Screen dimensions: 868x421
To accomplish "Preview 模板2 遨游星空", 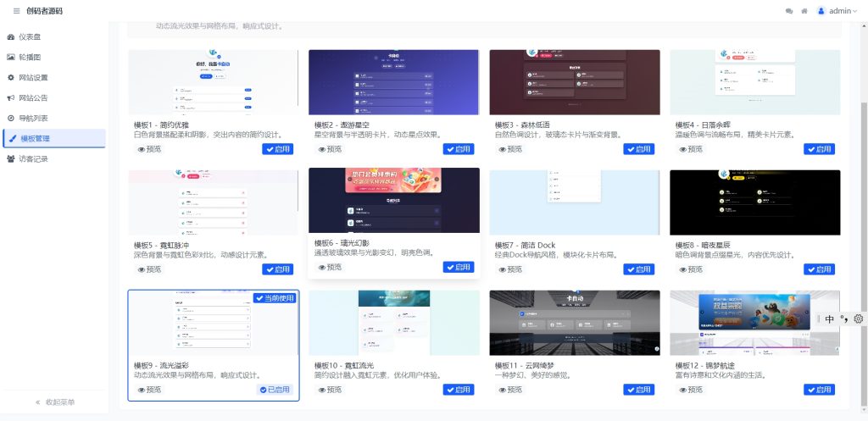I will [330, 149].
